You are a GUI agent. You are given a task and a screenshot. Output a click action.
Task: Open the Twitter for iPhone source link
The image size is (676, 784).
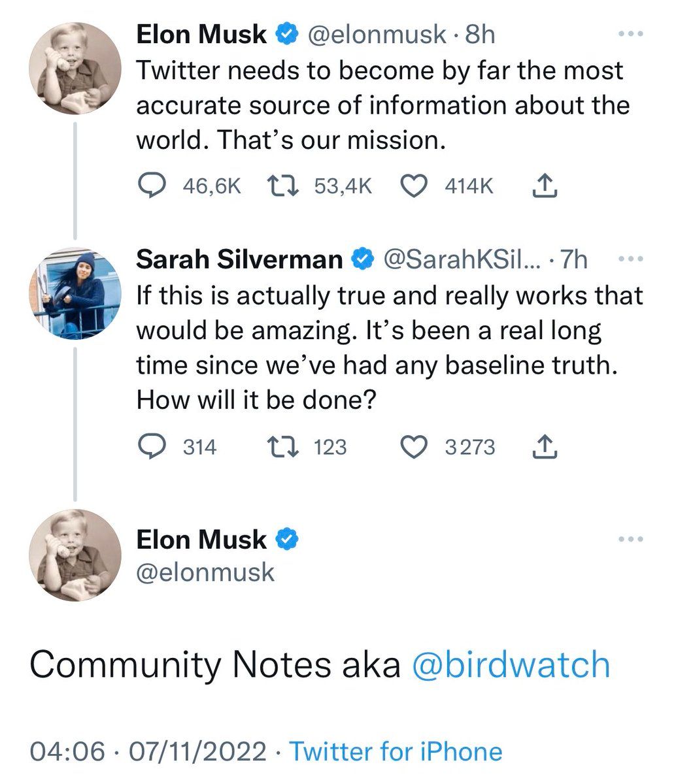coord(396,751)
